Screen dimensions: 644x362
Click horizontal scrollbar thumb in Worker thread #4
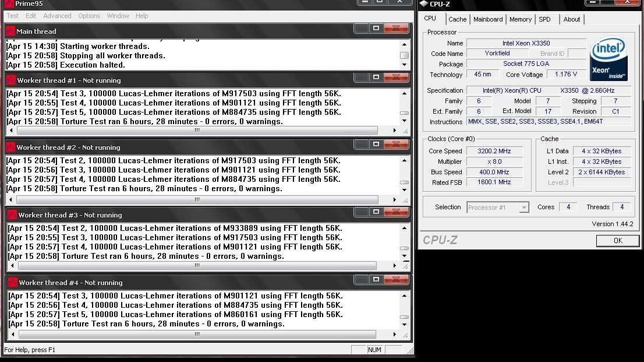point(197,335)
